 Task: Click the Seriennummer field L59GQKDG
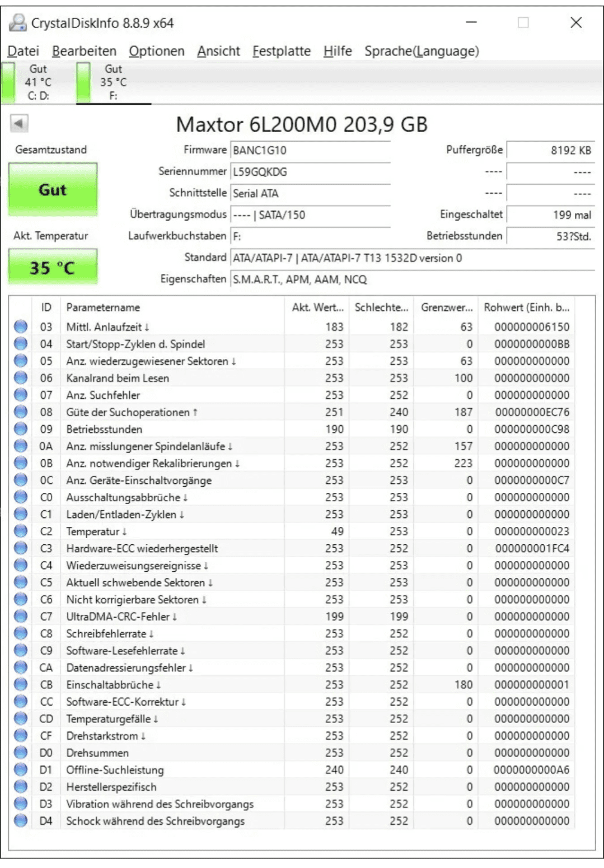(311, 171)
